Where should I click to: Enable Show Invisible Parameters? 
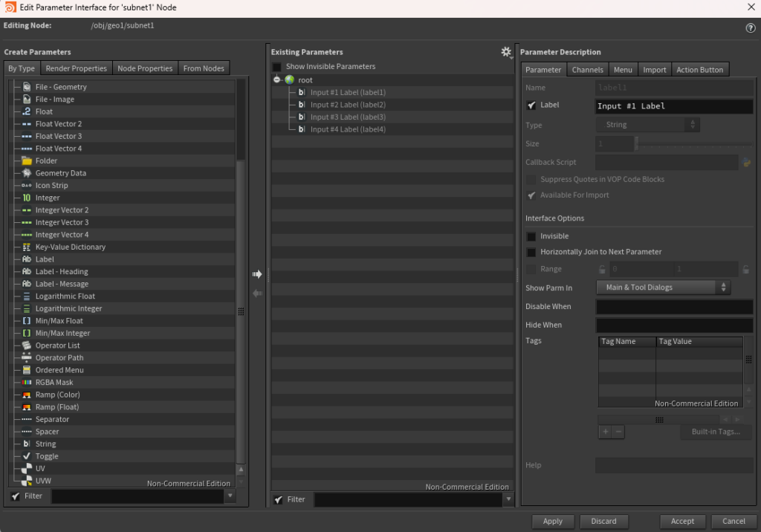point(277,66)
